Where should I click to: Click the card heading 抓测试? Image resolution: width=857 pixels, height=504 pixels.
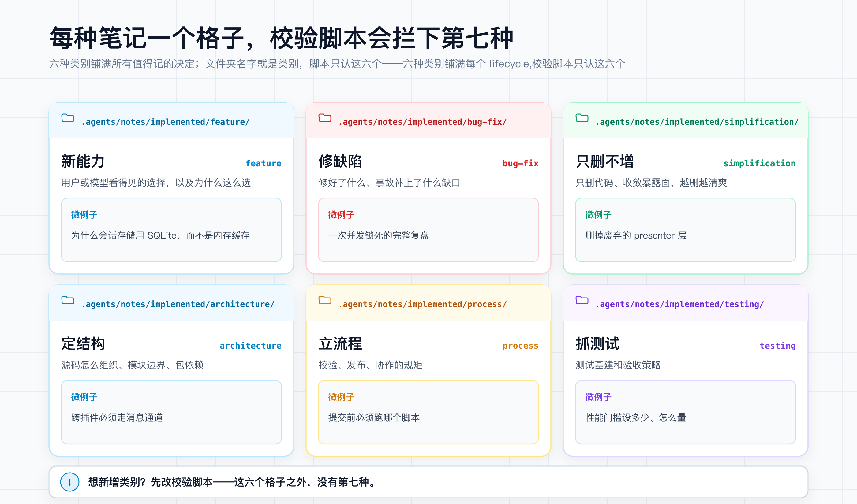[597, 343]
